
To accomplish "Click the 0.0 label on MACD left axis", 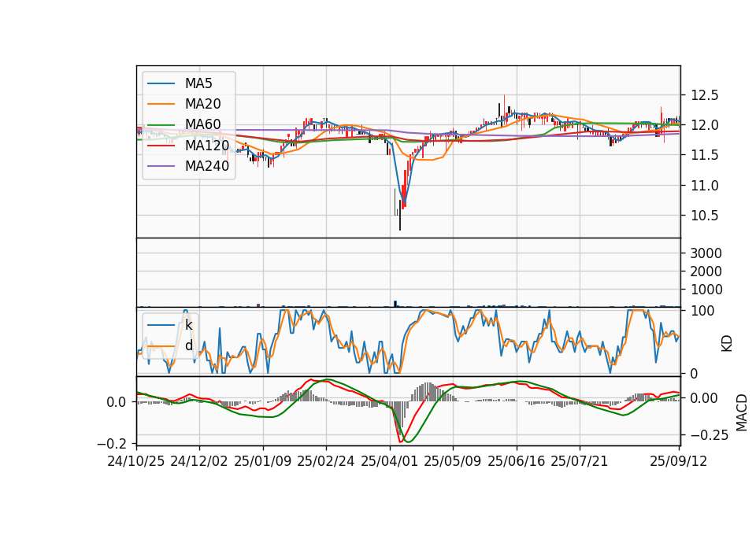I will (x=117, y=402).
